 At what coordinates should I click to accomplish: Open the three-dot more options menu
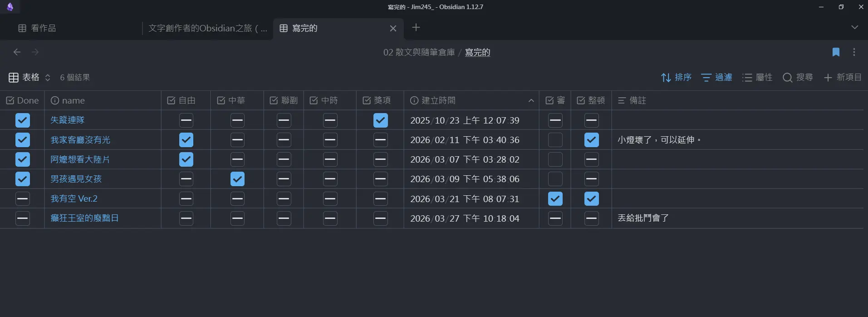(x=854, y=52)
